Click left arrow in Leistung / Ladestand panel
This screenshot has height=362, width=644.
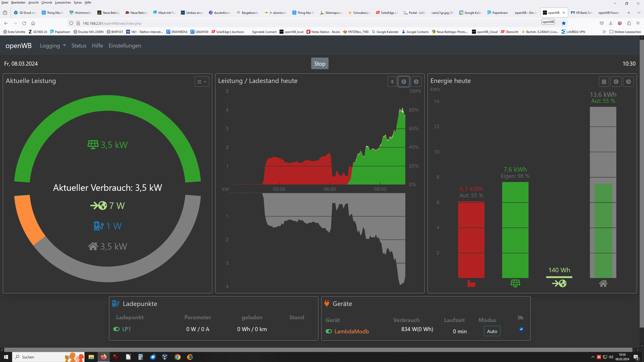[404, 82]
